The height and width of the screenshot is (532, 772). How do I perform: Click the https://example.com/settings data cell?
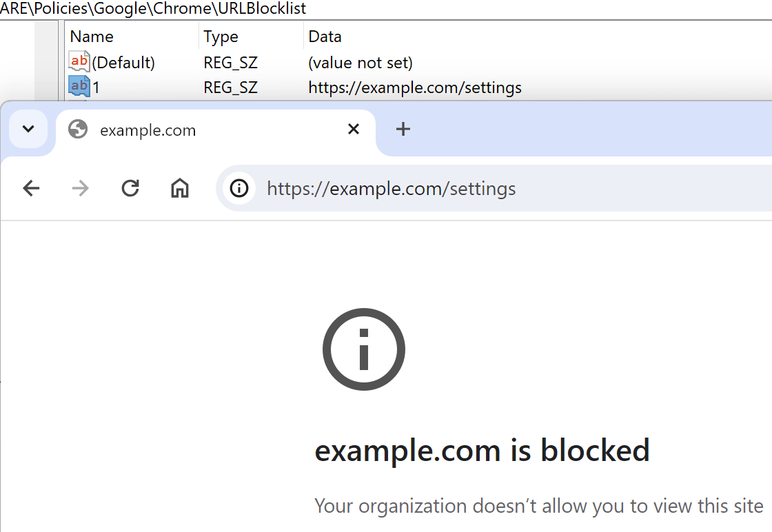click(x=415, y=88)
